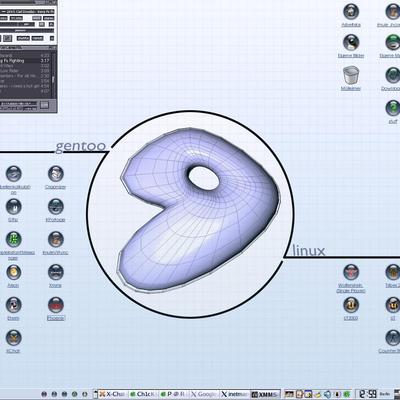Open the Gimp desktop icon
This screenshot has width=400, height=400.
[x=14, y=207]
